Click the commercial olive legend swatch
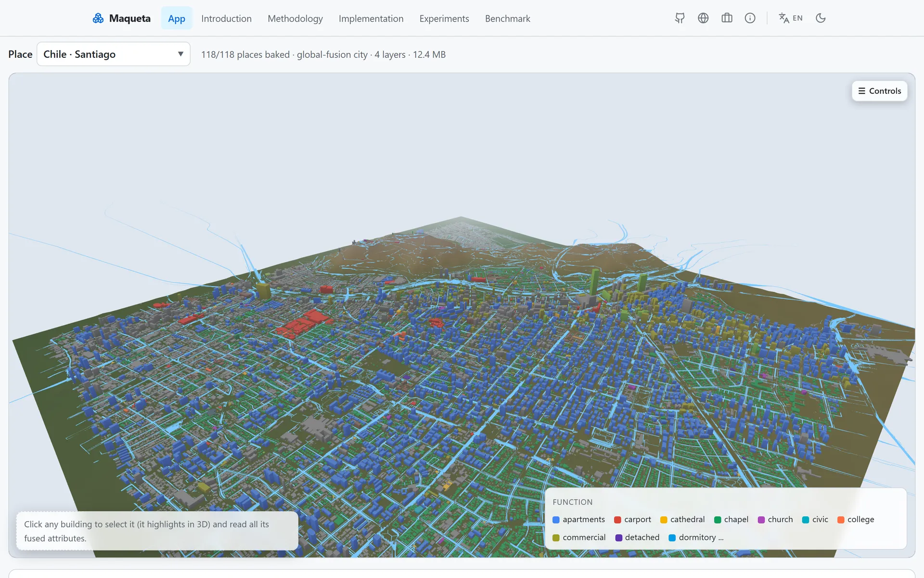The width and height of the screenshot is (924, 578). (556, 538)
